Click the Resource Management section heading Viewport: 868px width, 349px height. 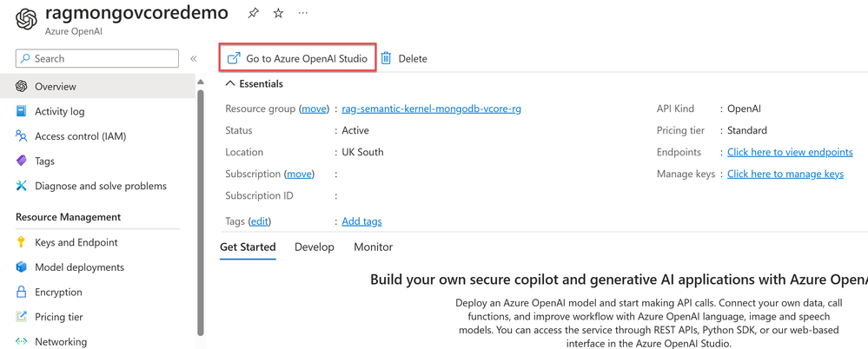pos(68,217)
